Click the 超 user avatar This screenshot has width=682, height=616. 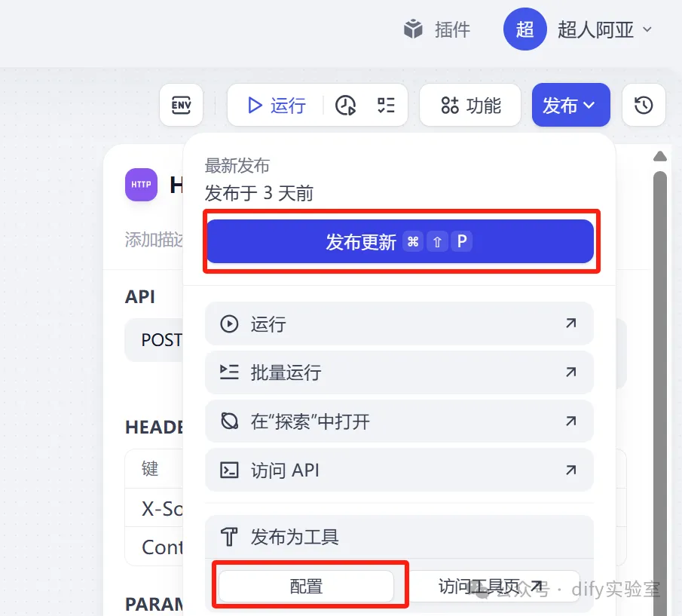click(x=524, y=29)
